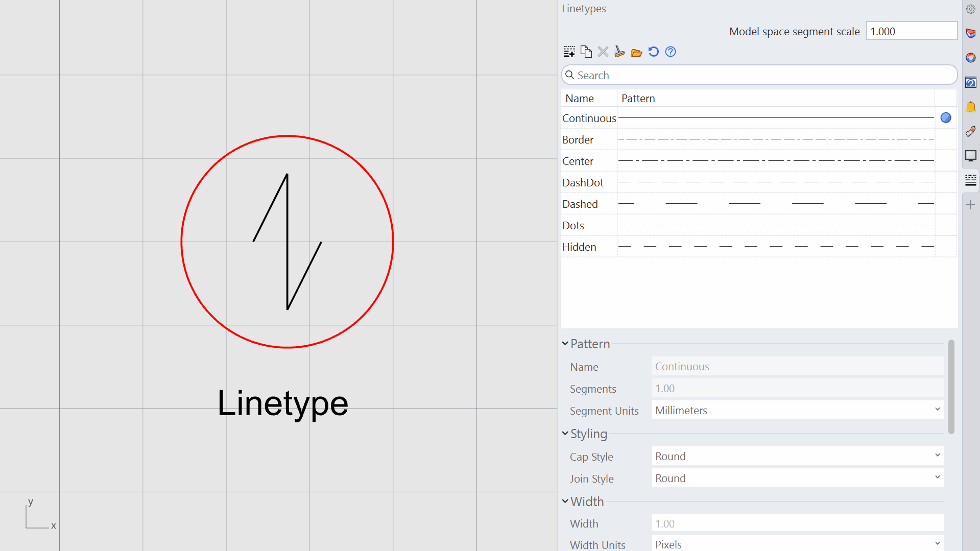Collapse the Width section
The image size is (980, 551).
click(x=565, y=501)
